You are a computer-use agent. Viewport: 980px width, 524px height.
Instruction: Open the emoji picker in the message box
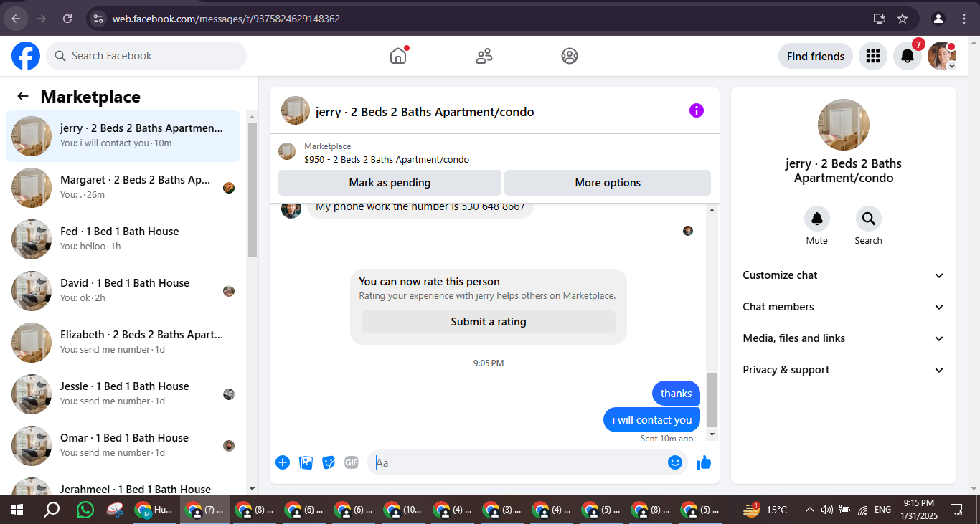675,462
